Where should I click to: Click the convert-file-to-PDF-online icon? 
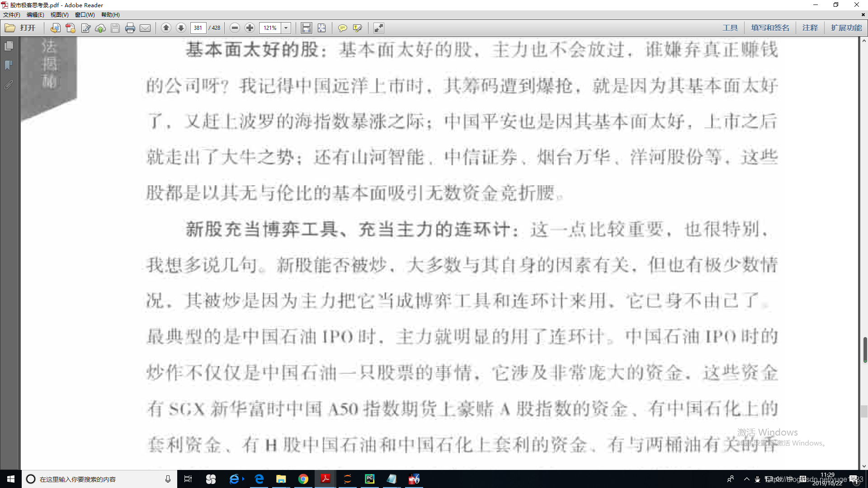tap(55, 28)
